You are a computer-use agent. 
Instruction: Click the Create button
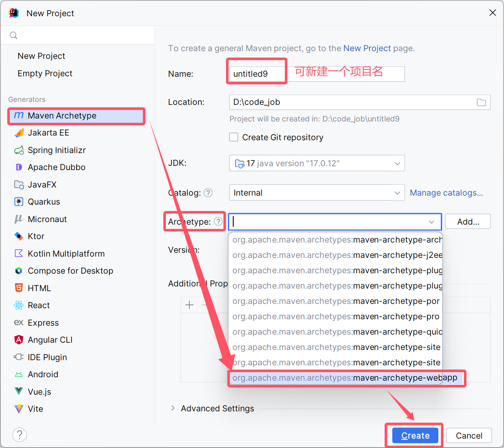pyautogui.click(x=415, y=436)
